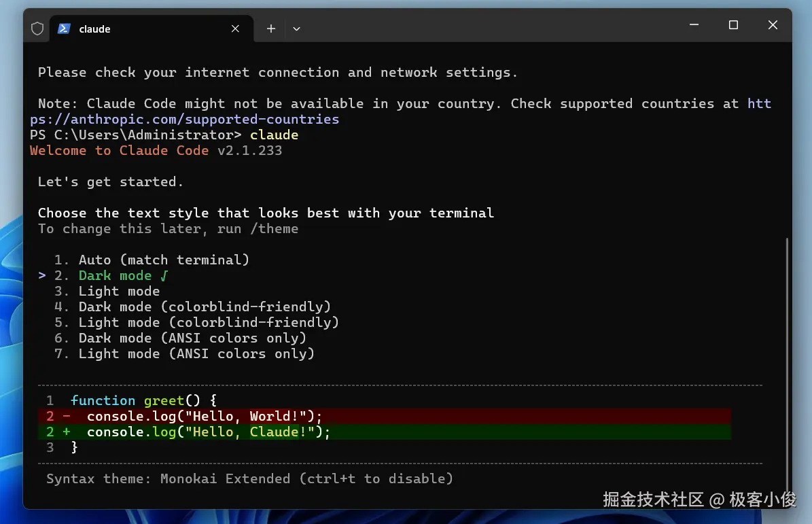812x524 pixels.
Task: Close the claude tab
Action: (x=235, y=29)
